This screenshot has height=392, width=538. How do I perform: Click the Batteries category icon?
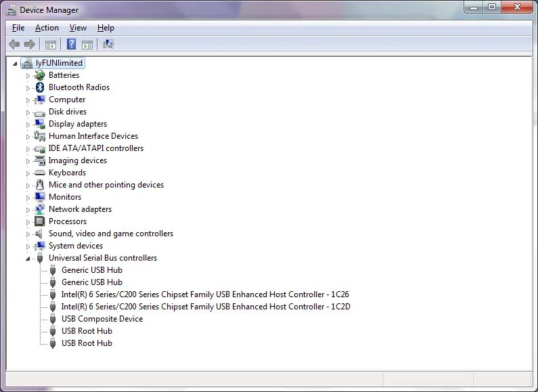coord(40,75)
